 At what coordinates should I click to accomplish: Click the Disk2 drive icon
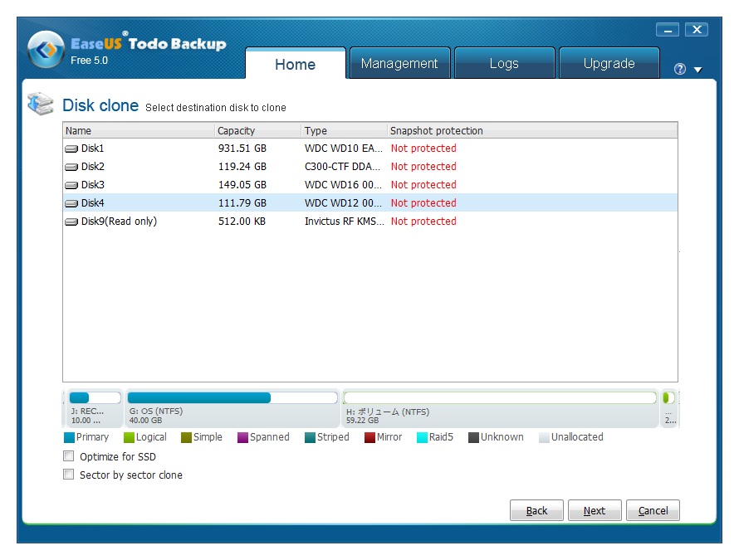[71, 167]
